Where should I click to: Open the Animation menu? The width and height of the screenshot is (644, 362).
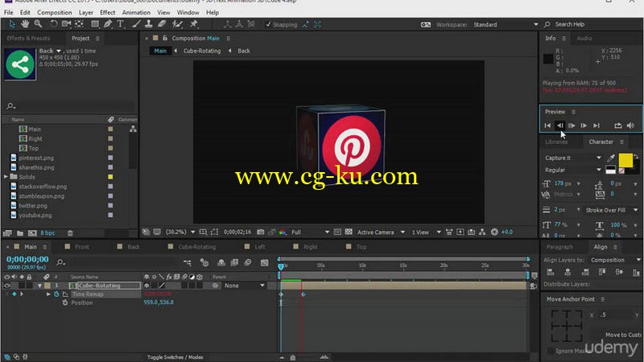tap(136, 12)
